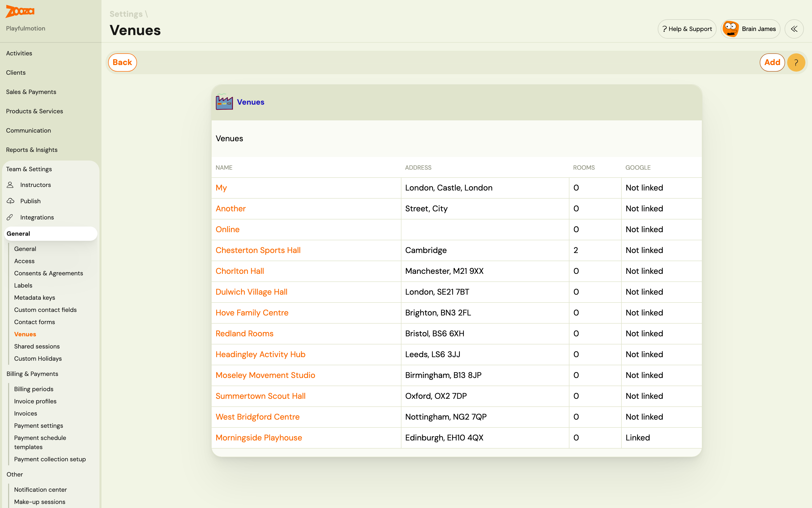Click Settings breadcrumb link
The width and height of the screenshot is (812, 508).
(126, 14)
